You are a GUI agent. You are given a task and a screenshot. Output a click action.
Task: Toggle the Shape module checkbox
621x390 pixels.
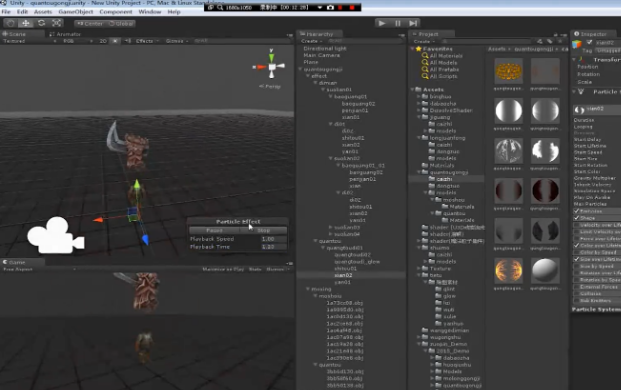click(576, 218)
